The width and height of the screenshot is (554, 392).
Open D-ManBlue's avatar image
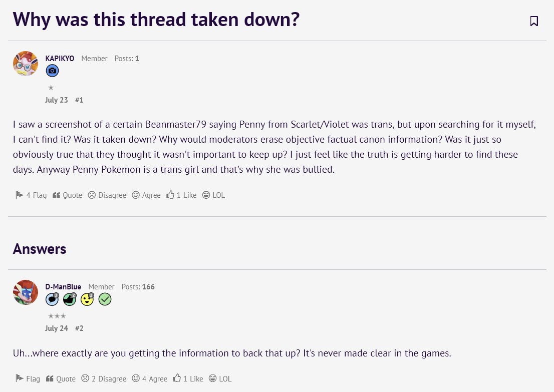[26, 292]
